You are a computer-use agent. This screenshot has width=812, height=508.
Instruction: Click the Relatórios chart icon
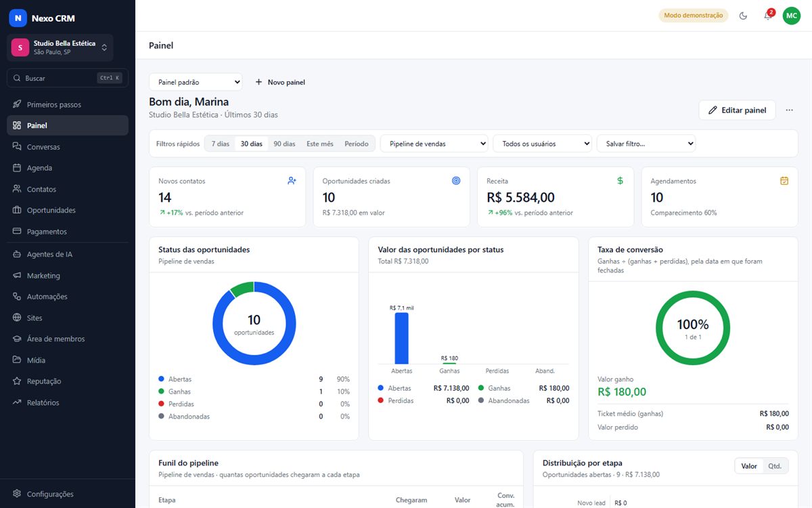click(x=17, y=402)
